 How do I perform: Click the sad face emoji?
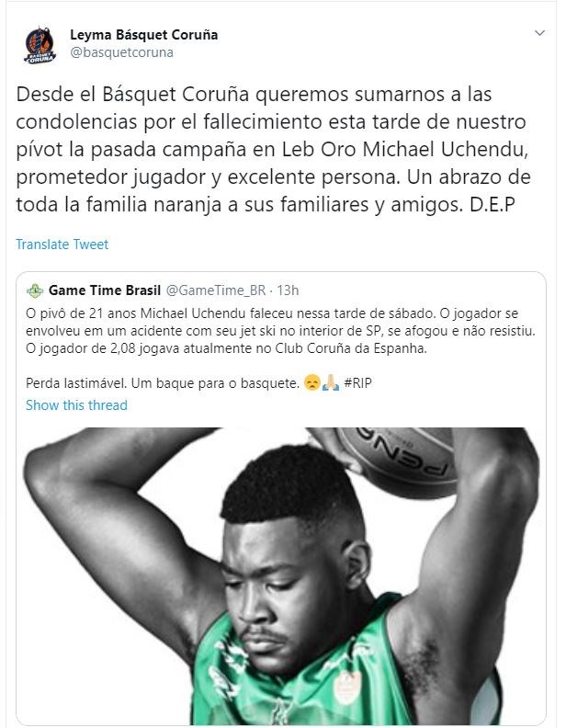pos(312,383)
